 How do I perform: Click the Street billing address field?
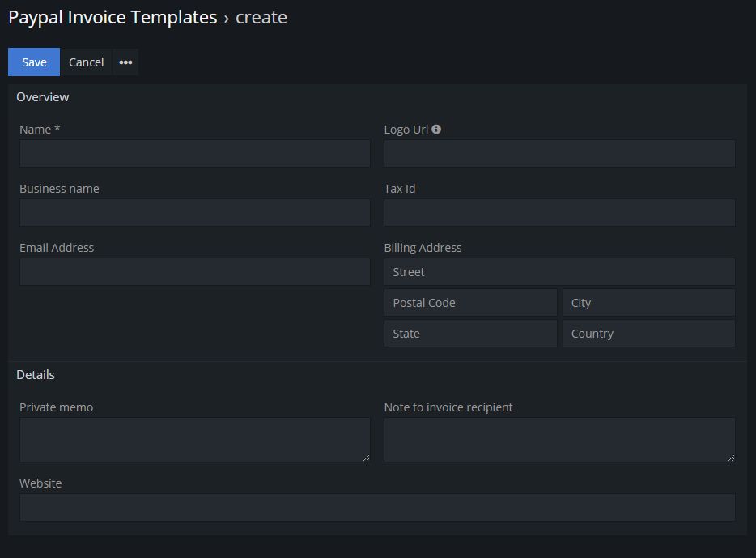click(559, 271)
